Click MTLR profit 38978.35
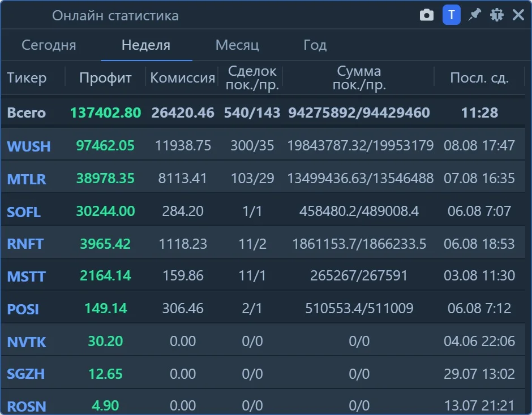Viewport: 532px width, 415px height. pos(105,178)
